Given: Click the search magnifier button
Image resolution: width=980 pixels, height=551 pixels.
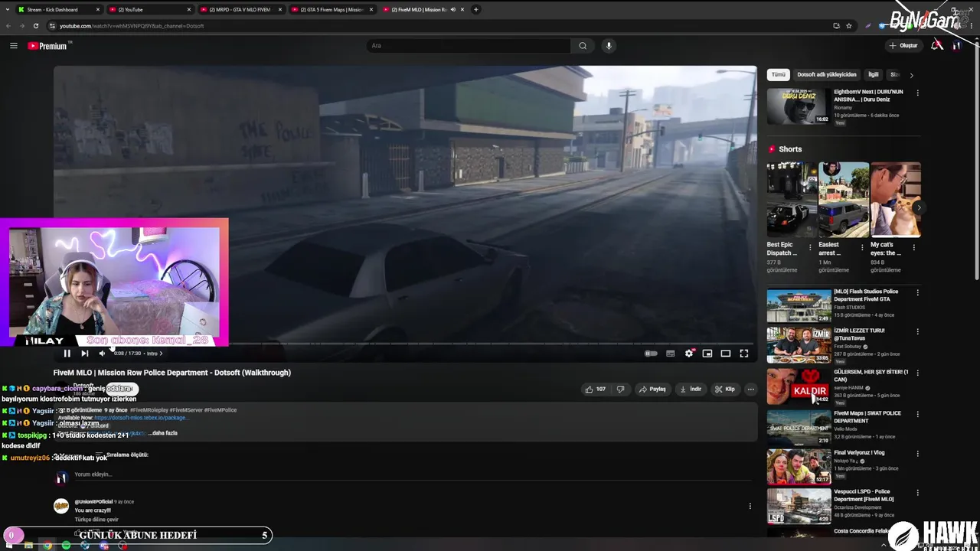Looking at the screenshot, I should click(583, 46).
